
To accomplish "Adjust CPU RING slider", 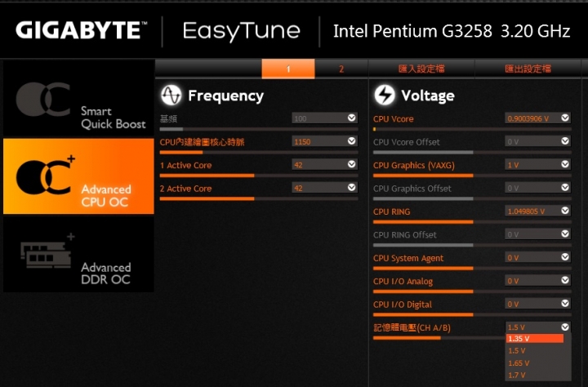I will [472, 222].
